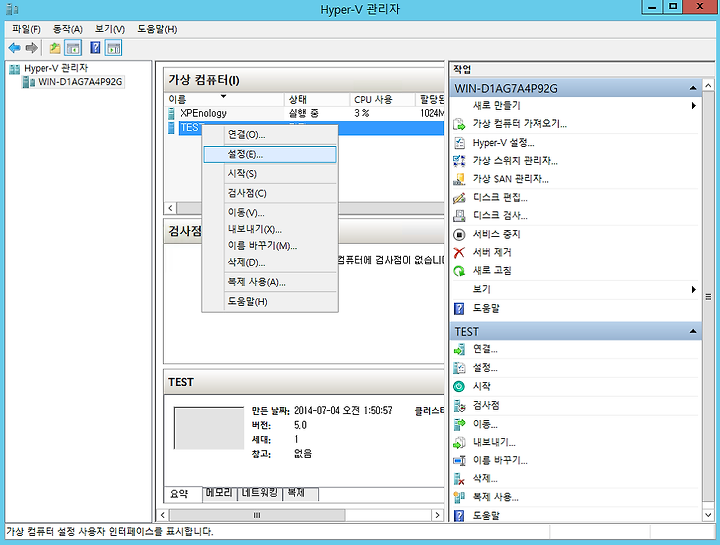Choose 삭제(D)... from the context menu
The width and height of the screenshot is (720, 545).
(270, 263)
